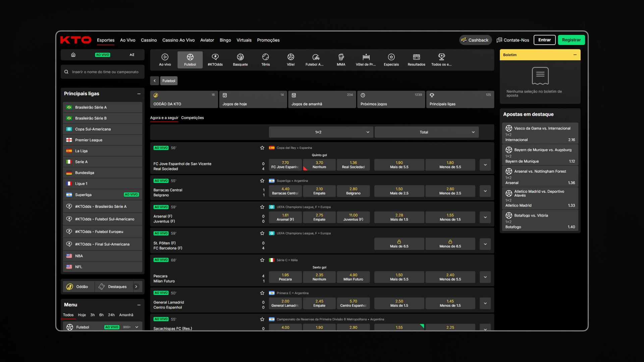Open Premier League in Principais ligas
The width and height of the screenshot is (644, 362).
[x=103, y=140]
